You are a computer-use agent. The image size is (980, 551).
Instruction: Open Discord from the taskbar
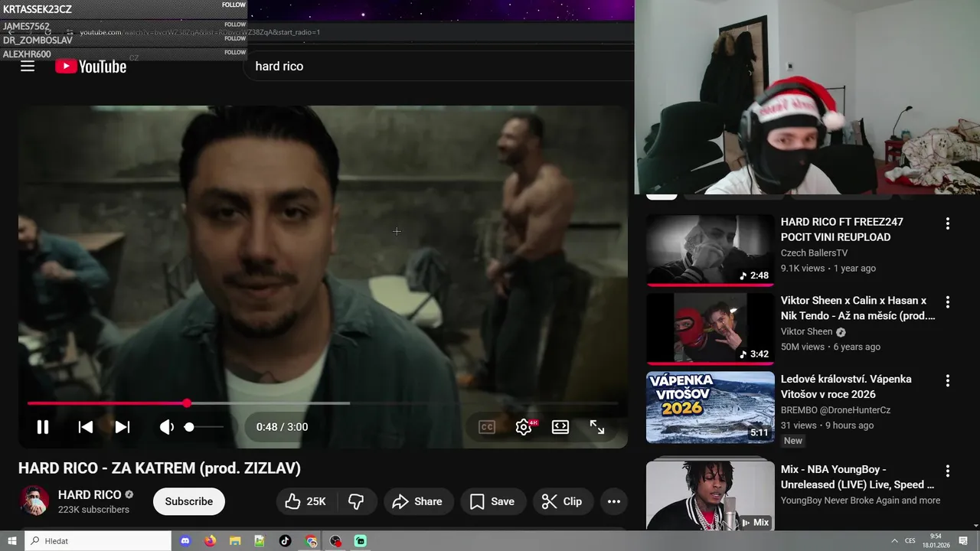185,541
